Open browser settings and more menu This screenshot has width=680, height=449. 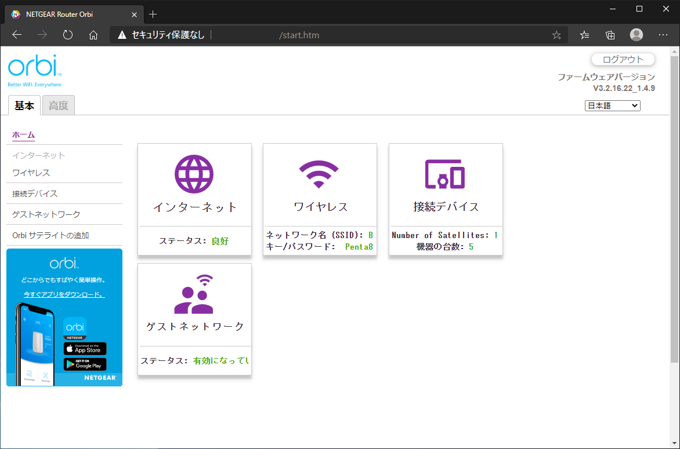click(x=663, y=35)
